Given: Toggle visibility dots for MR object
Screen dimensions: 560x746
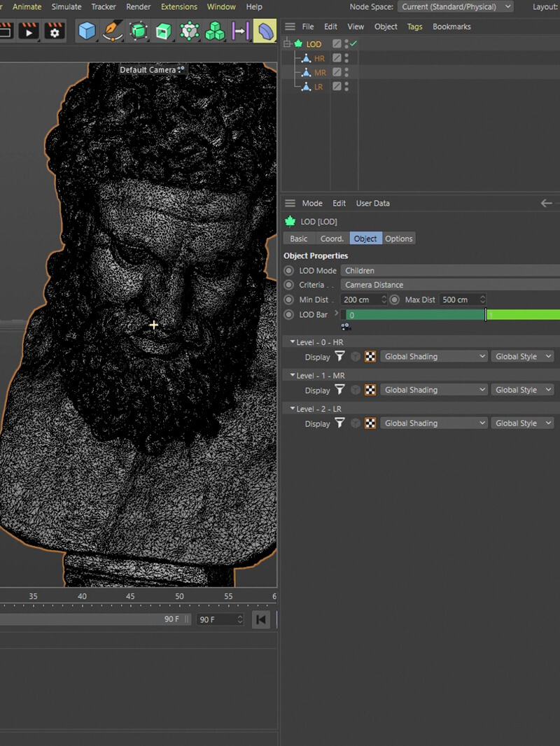Looking at the screenshot, I should point(346,72).
